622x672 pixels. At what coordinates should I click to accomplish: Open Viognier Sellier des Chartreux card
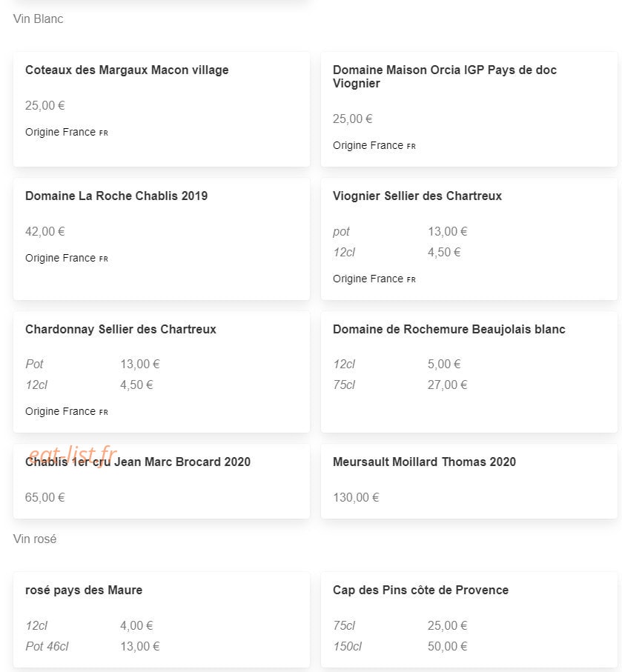(x=469, y=239)
